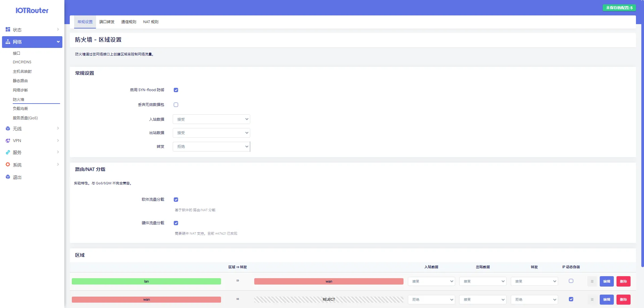Image resolution: width=644 pixels, height=308 pixels.
Task: Open the 转发 dropdown in general settings
Action: click(x=211, y=147)
